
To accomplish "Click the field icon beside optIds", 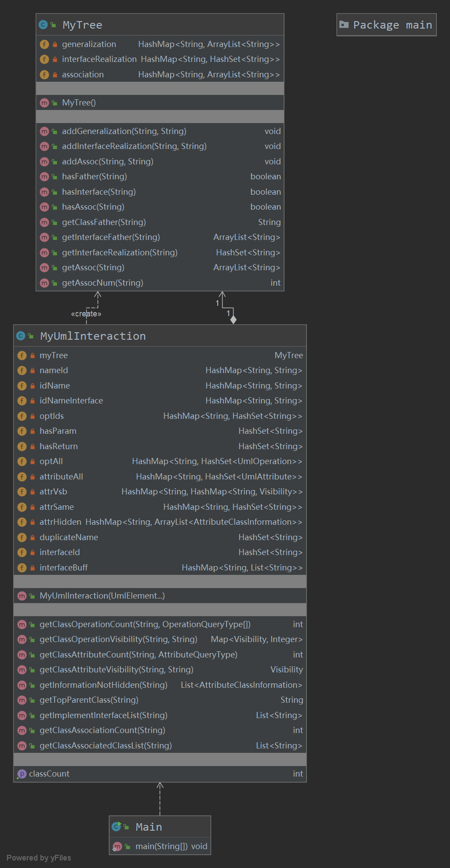I will (x=22, y=416).
